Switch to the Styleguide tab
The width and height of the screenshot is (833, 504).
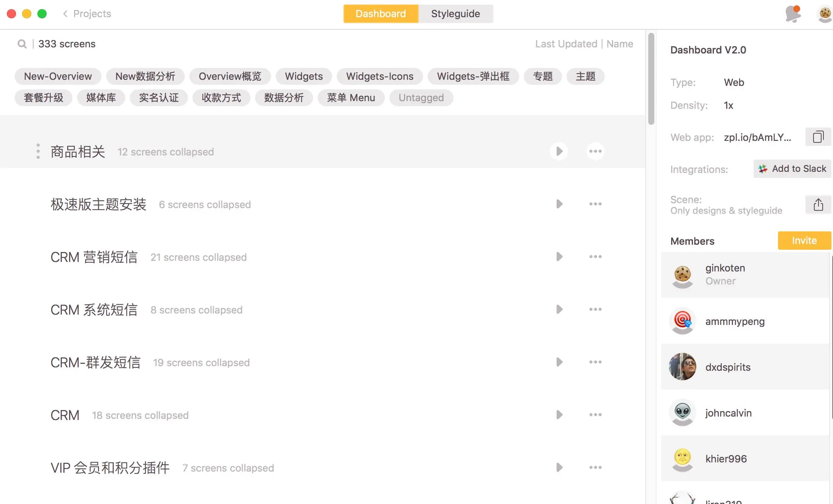point(455,14)
